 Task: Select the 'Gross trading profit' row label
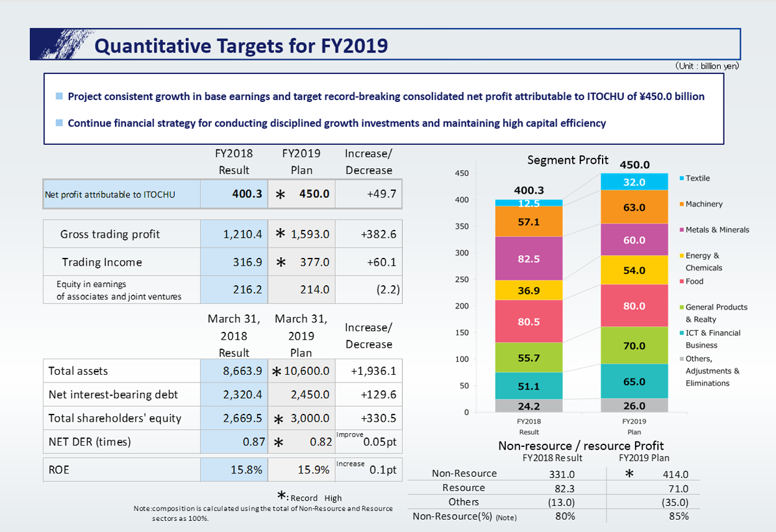(x=110, y=234)
